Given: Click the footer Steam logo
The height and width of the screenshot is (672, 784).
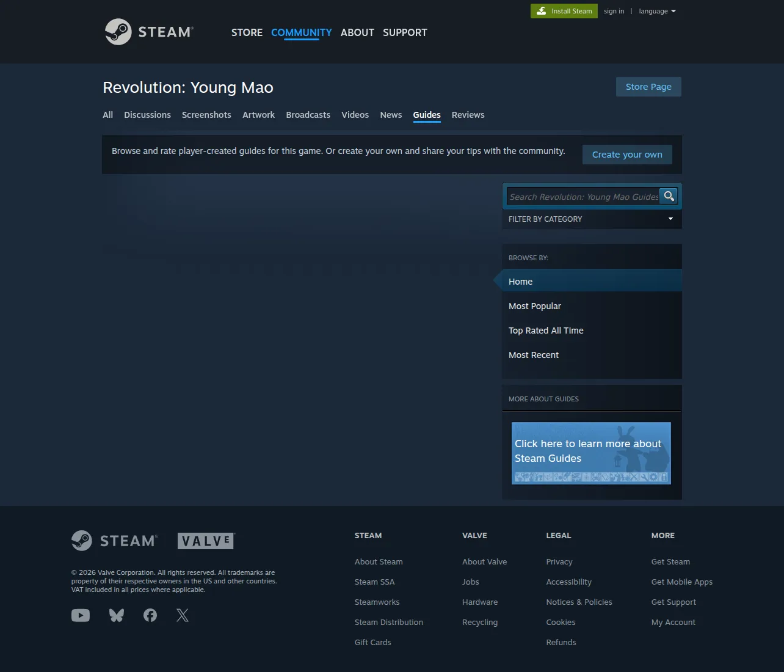Looking at the screenshot, I should coord(115,541).
